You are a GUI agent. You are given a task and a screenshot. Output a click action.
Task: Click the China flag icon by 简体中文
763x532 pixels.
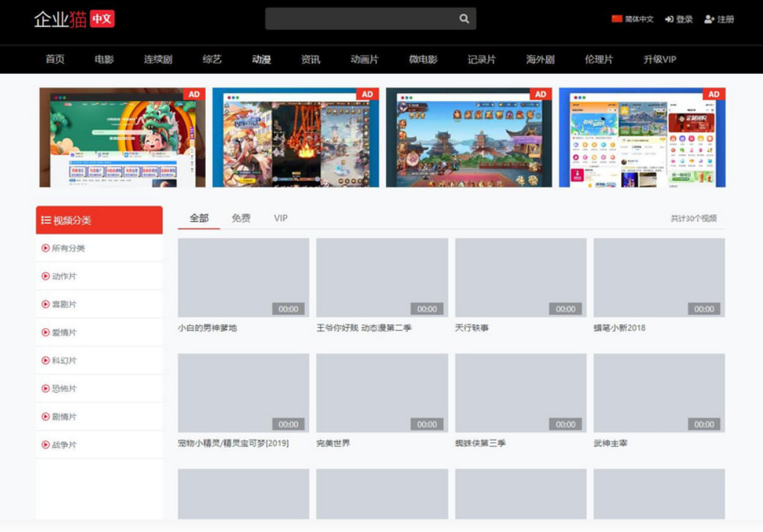coord(616,19)
